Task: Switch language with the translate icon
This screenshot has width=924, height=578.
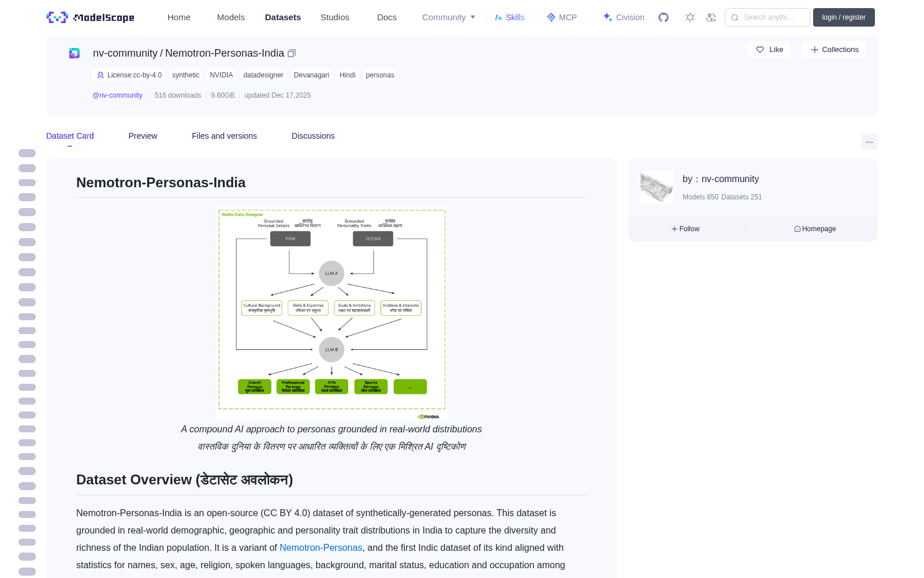Action: pos(711,17)
